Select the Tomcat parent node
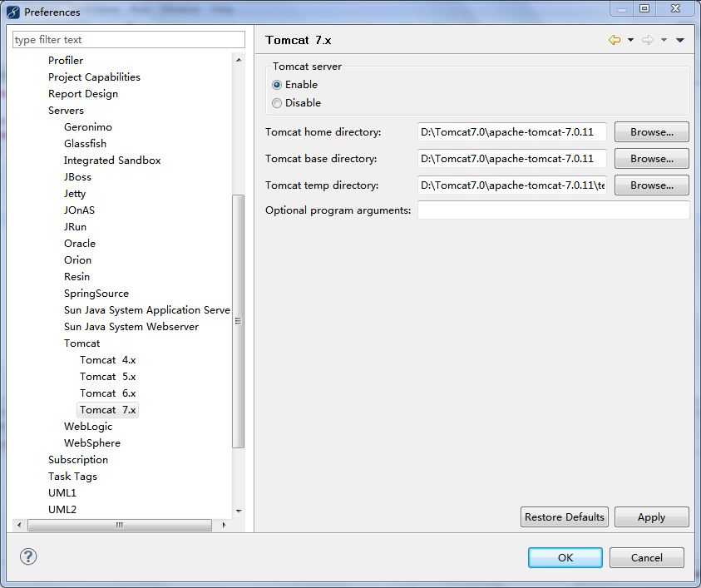The width and height of the screenshot is (701, 588). coord(81,343)
